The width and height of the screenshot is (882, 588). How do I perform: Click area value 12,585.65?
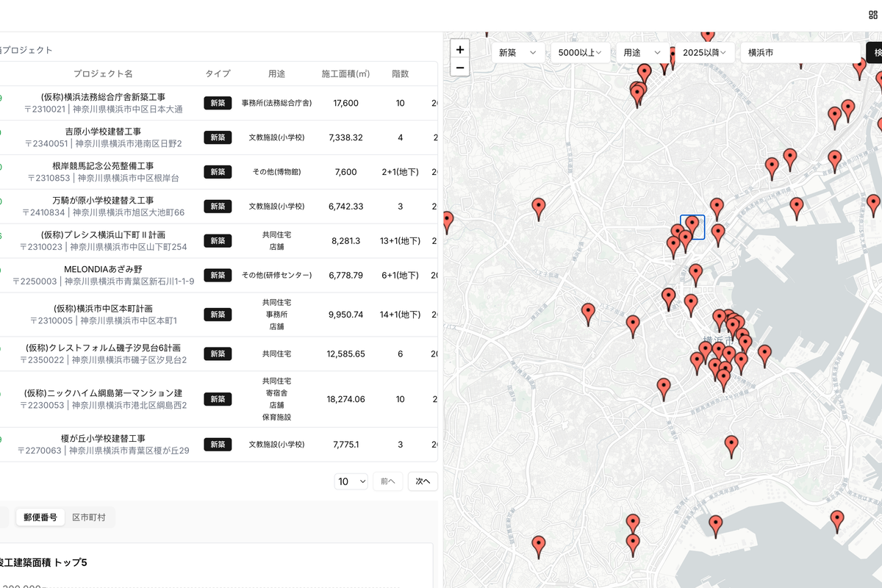click(x=345, y=354)
